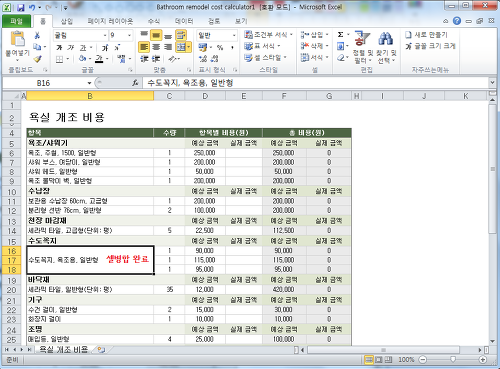Apply Comma Style number format
The image size is (500, 369).
click(x=232, y=47)
